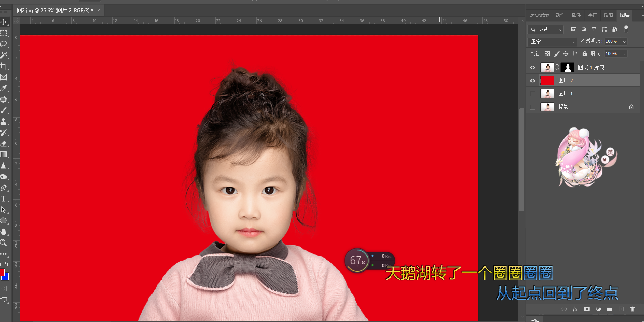Select the Crop tool

coord(4,66)
